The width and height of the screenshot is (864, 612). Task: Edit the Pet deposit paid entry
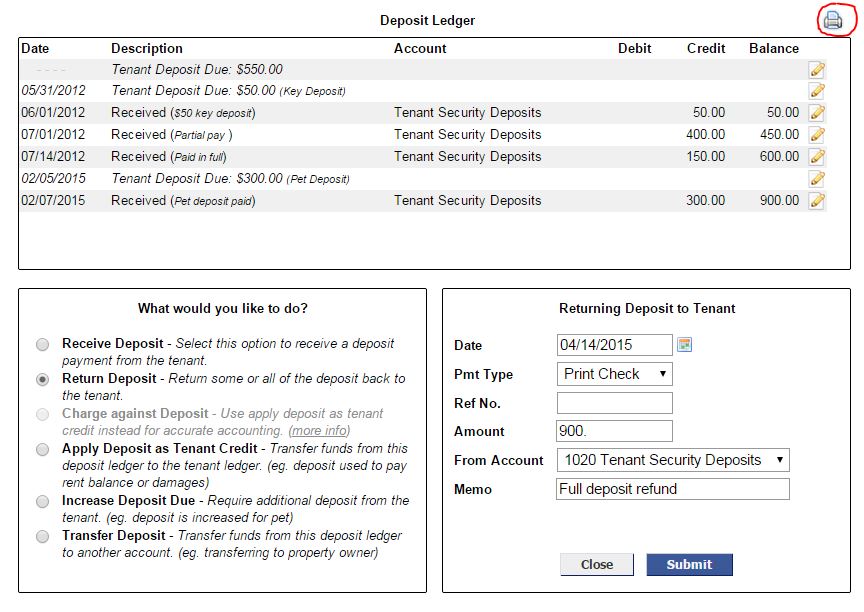click(x=817, y=200)
